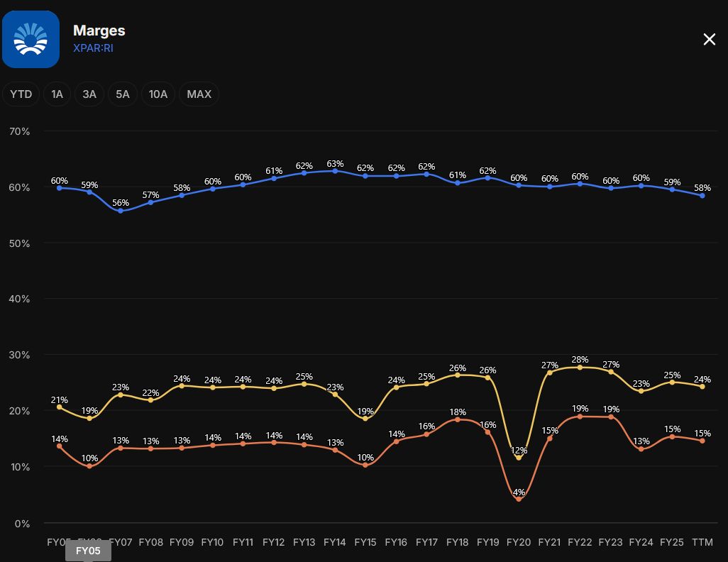Select the YTD time range
Screen dimensions: 728x562
click(21, 94)
